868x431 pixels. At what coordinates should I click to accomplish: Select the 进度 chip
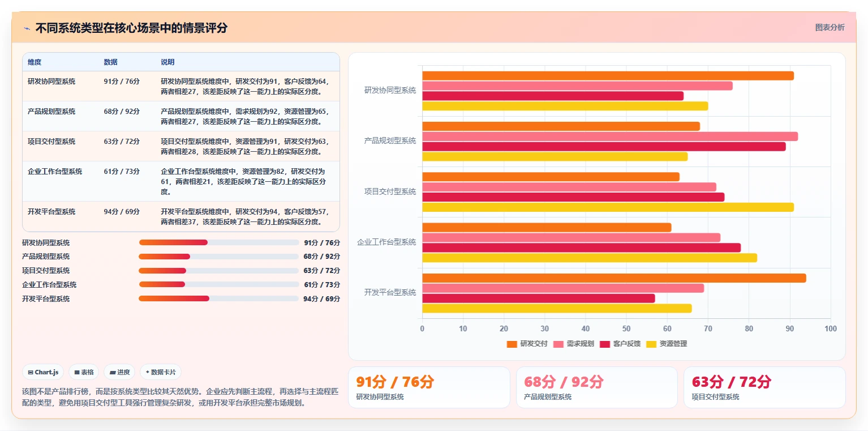pyautogui.click(x=119, y=372)
